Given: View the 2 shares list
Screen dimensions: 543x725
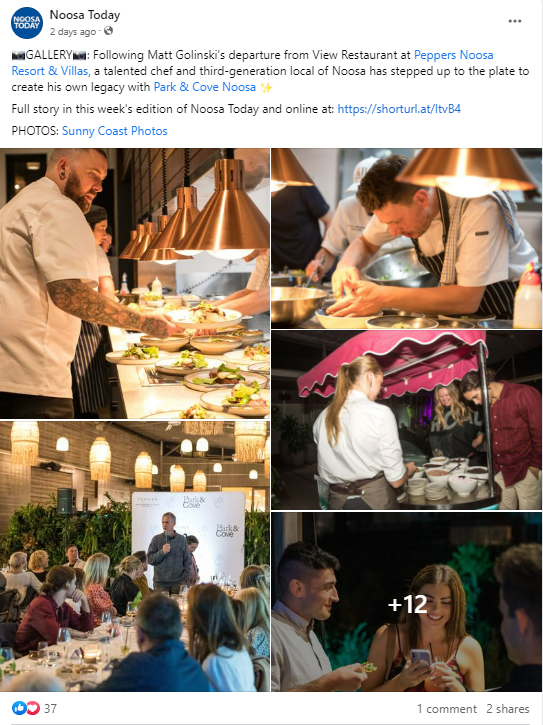Looking at the screenshot, I should tap(507, 709).
